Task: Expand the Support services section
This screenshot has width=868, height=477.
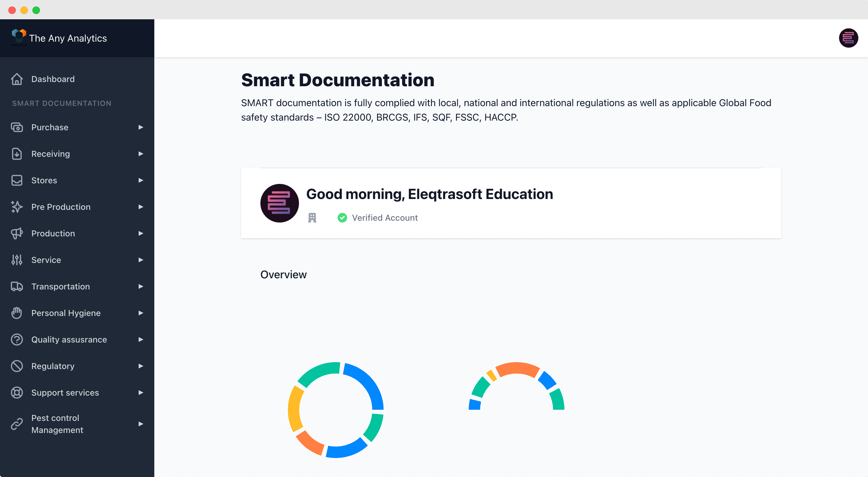Action: (x=140, y=392)
